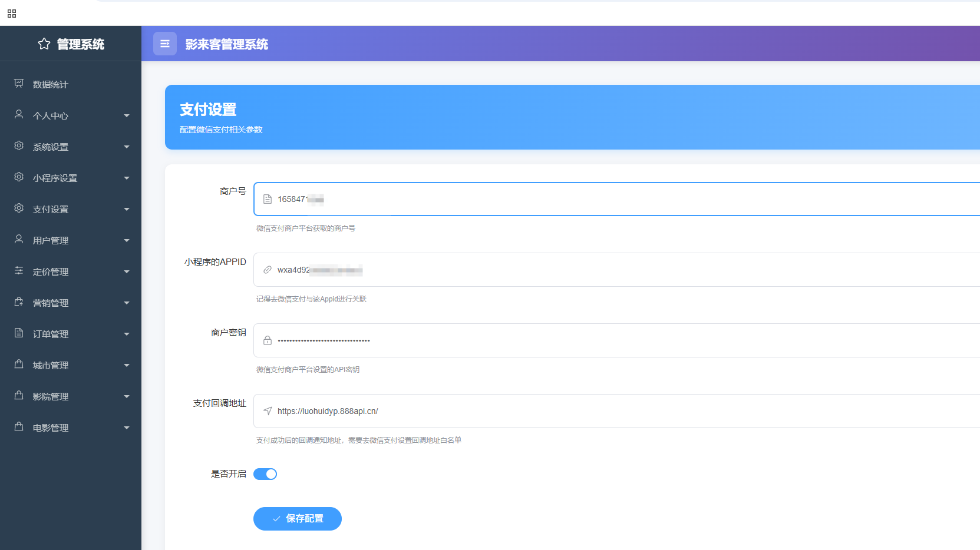Click the 保存配置 button
The width and height of the screenshot is (980, 550).
298,519
